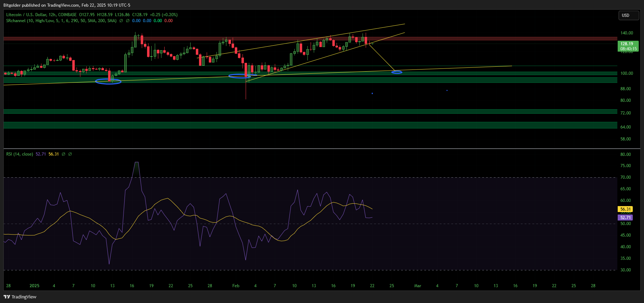
Task: Click the first ∅ symbol in RSI legend
Action: (64, 154)
